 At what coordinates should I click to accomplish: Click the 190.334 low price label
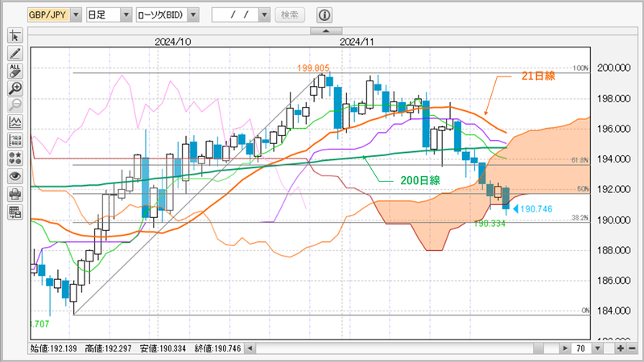point(489,224)
